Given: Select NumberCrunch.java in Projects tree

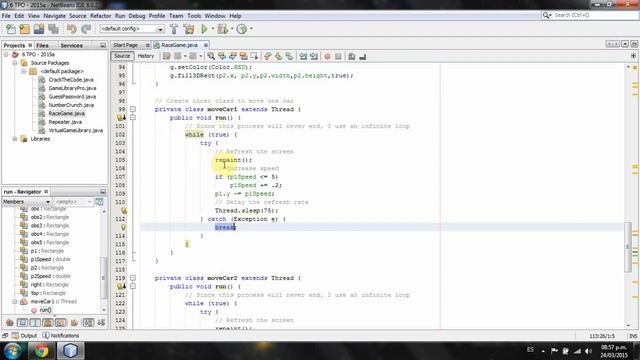Looking at the screenshot, I should click(x=71, y=105).
